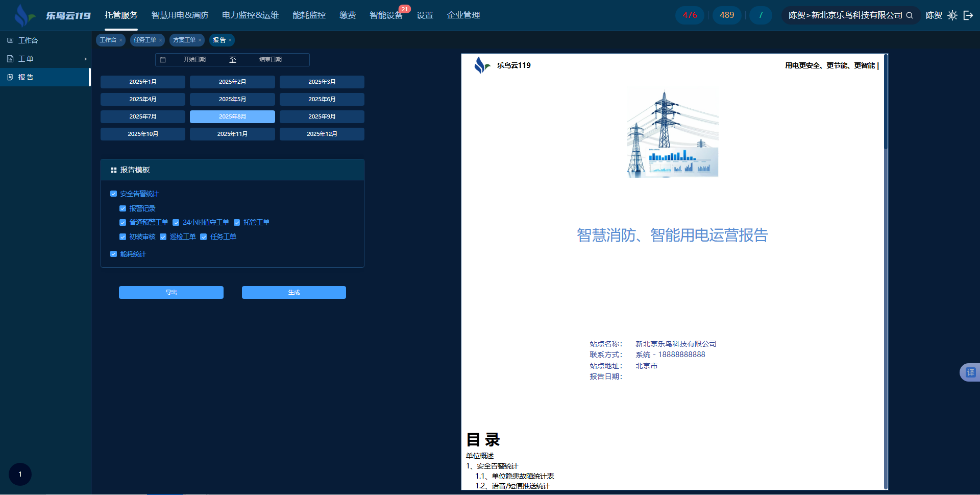Image resolution: width=980 pixels, height=495 pixels.
Task: Switch to the 工作台 tab
Action: click(x=108, y=40)
